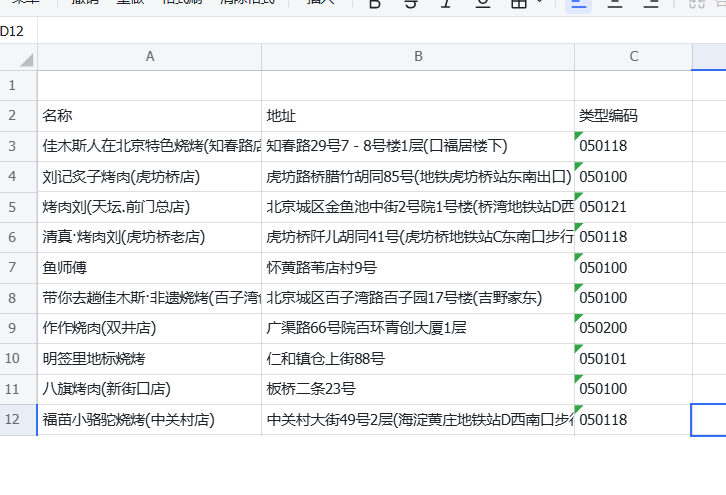This screenshot has width=726, height=495.
Task: Select address cell 北京城区百子湾路百子园17号楼
Action: coord(418,298)
